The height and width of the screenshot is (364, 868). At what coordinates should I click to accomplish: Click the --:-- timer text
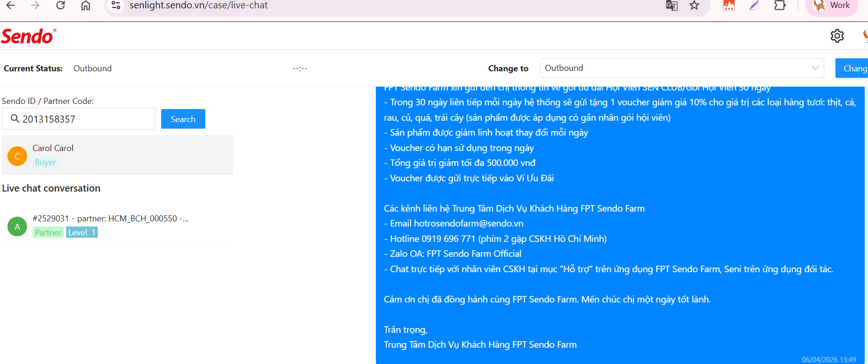coord(300,69)
